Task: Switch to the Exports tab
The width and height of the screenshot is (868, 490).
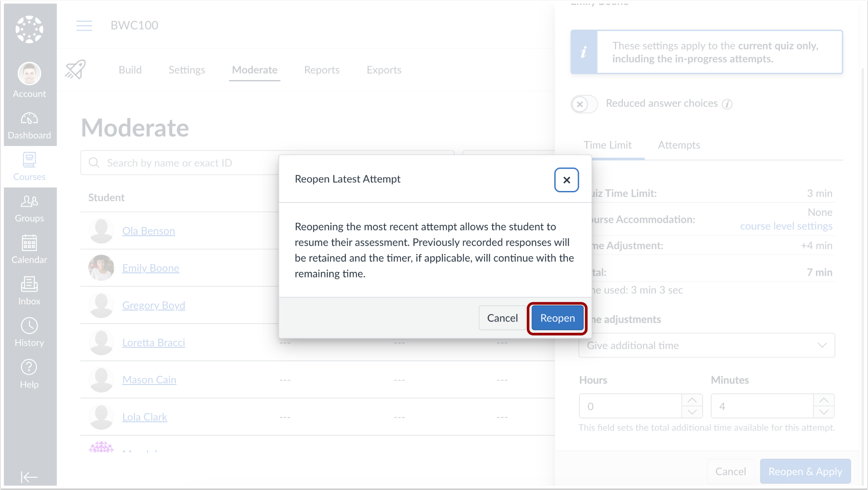Action: click(384, 70)
